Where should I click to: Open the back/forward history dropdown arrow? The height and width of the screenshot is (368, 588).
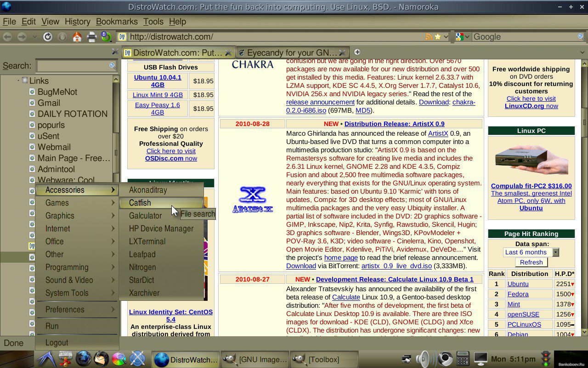tap(34, 37)
